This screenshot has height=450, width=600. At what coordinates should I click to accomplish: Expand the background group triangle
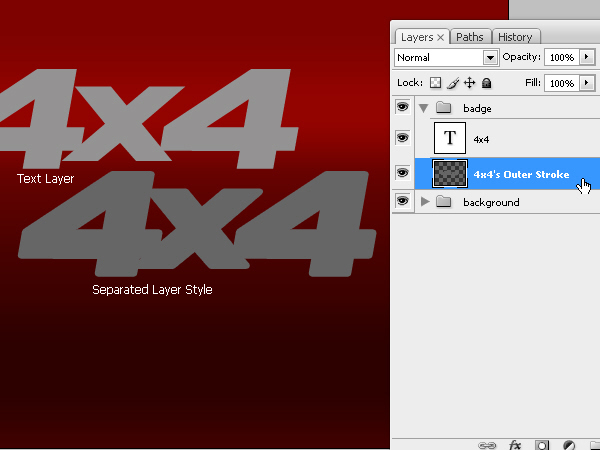[424, 202]
